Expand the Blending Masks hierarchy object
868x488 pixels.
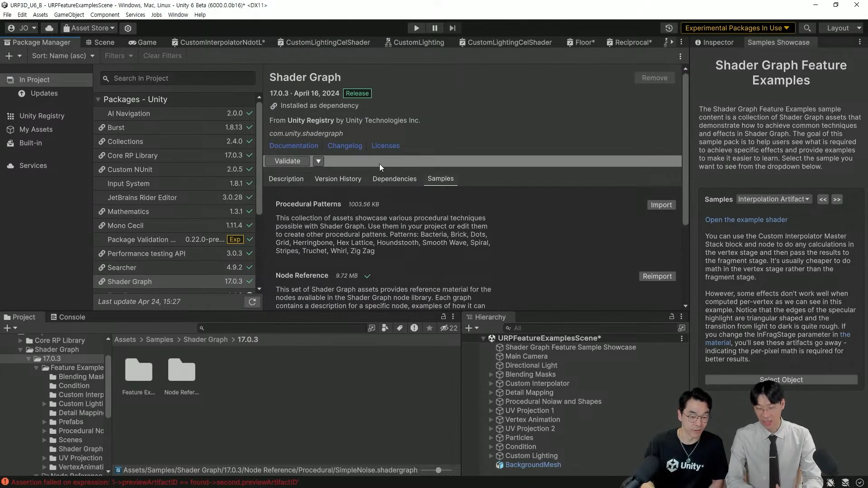click(491, 375)
